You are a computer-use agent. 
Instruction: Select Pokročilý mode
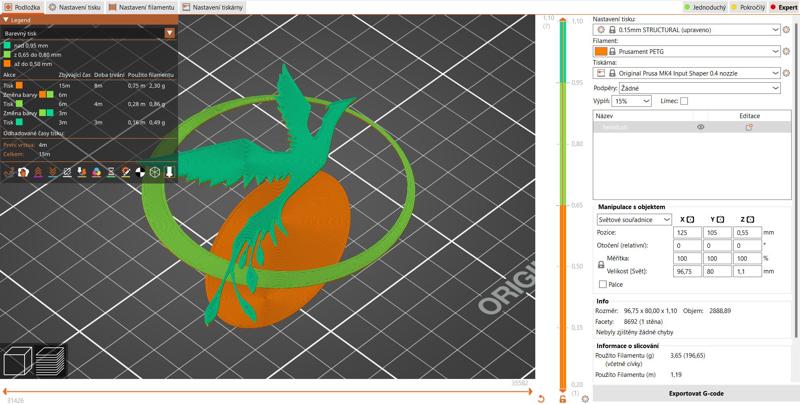(x=749, y=8)
